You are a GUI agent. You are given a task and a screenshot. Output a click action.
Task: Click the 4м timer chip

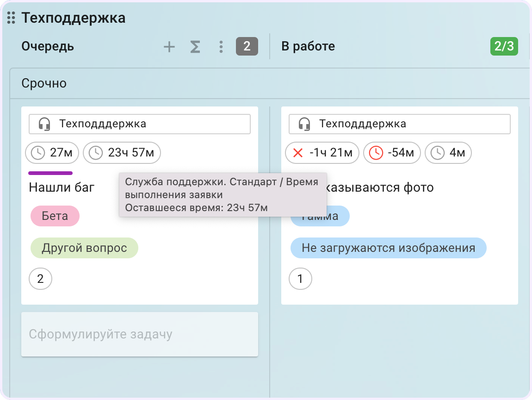point(448,153)
